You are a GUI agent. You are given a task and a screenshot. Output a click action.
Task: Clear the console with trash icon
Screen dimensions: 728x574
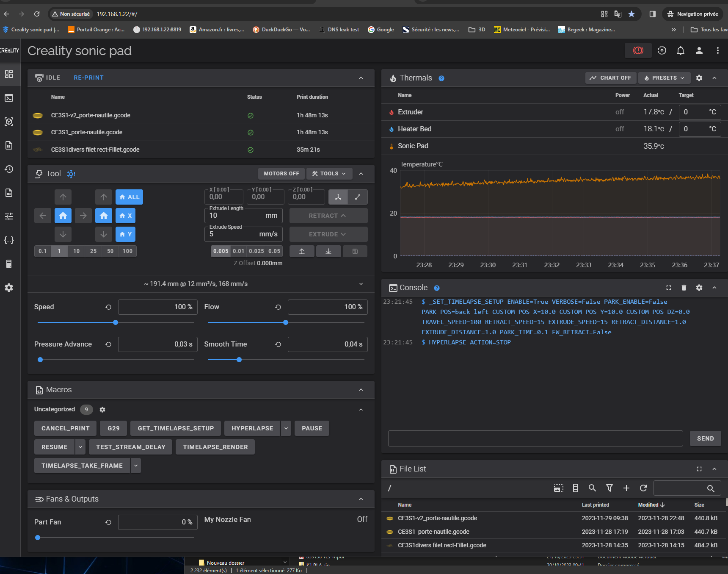(x=684, y=288)
